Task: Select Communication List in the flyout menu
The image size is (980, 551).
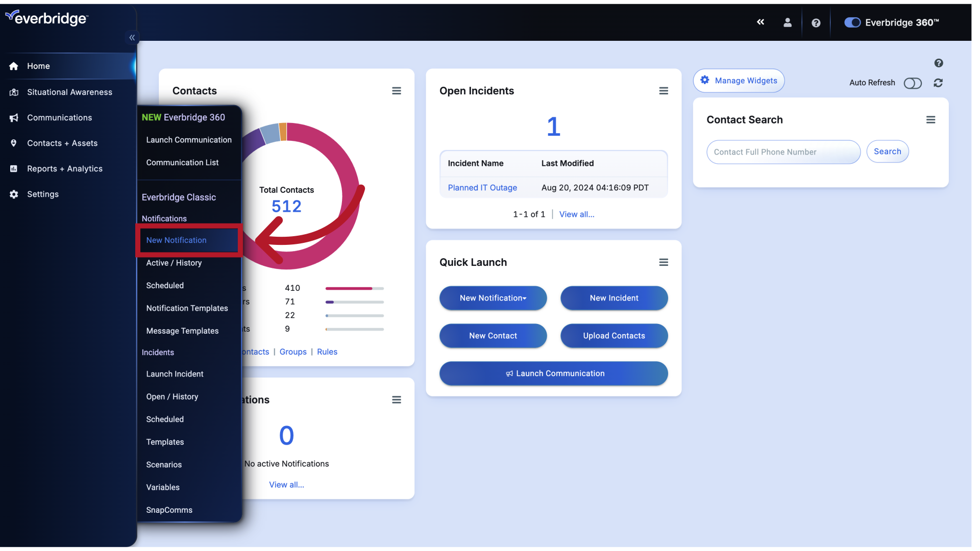Action: pos(182,163)
